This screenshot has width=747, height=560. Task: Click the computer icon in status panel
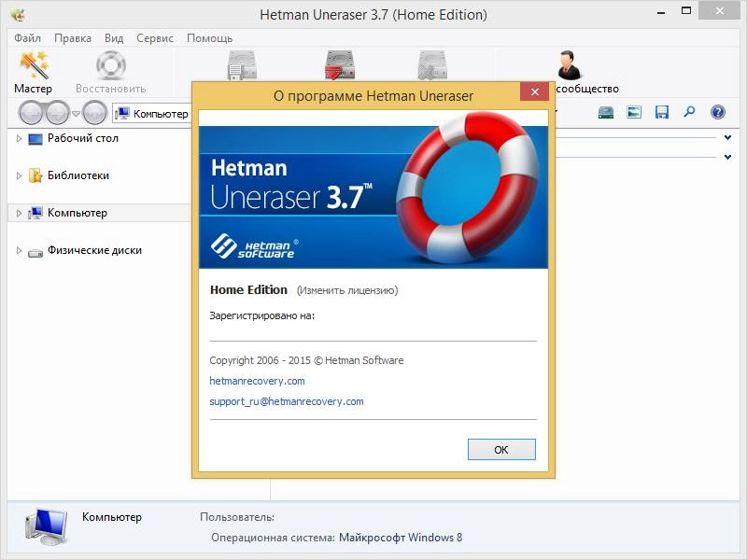[46, 526]
